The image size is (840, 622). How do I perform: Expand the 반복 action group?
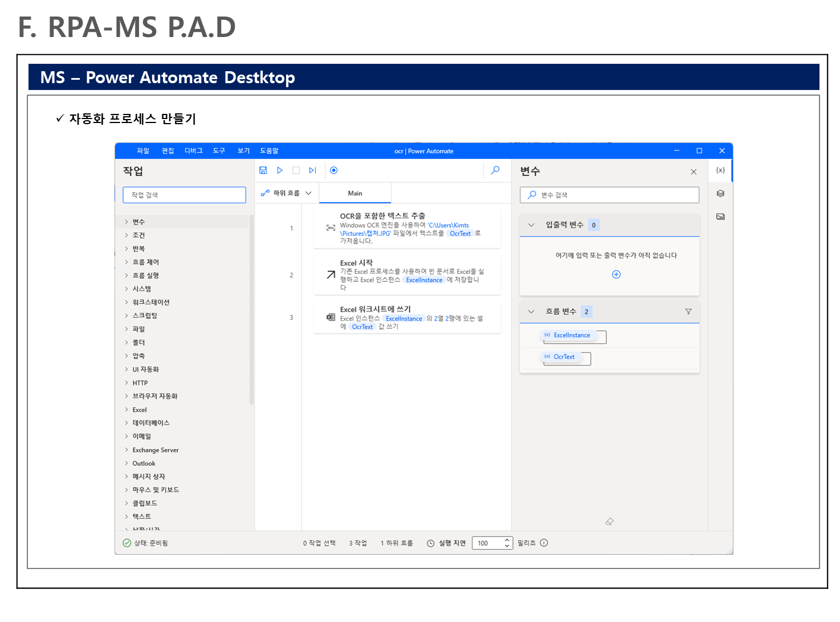click(x=127, y=249)
